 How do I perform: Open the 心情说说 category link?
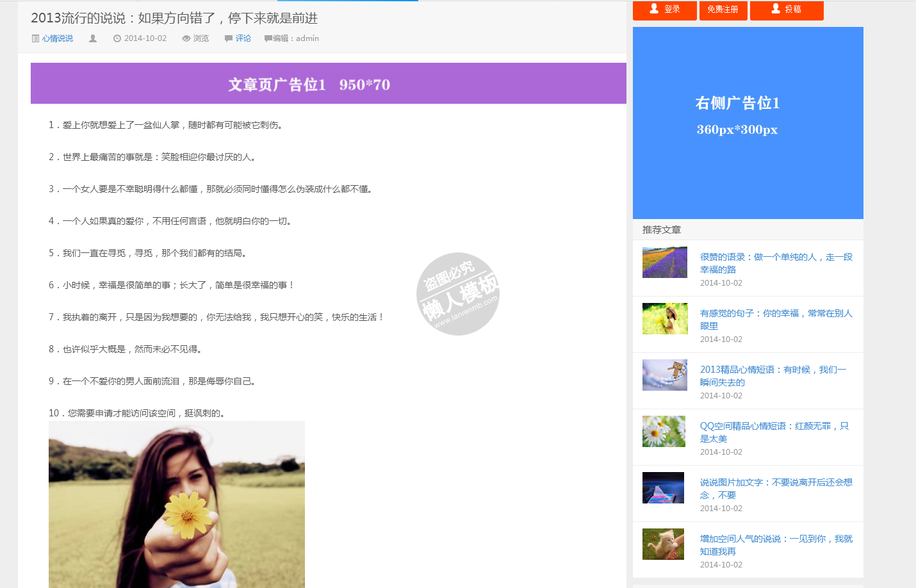tap(58, 38)
